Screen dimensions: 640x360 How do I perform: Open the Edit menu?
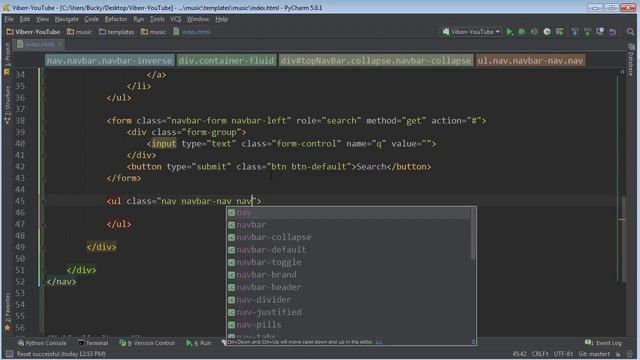24,19
